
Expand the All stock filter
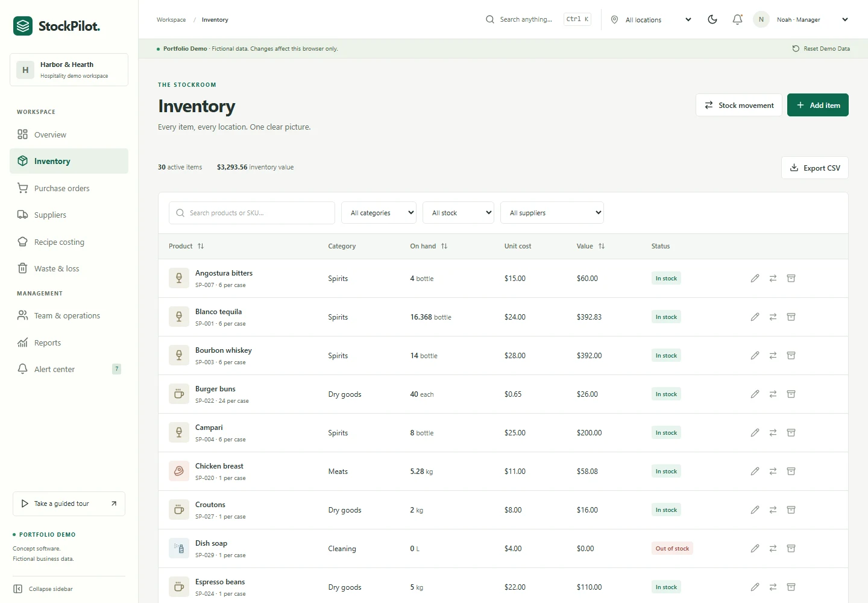tap(459, 213)
